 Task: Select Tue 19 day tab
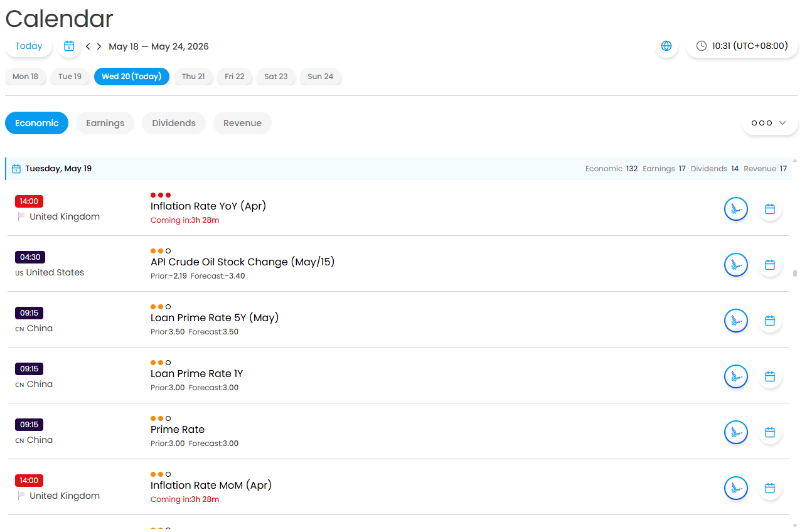point(70,77)
